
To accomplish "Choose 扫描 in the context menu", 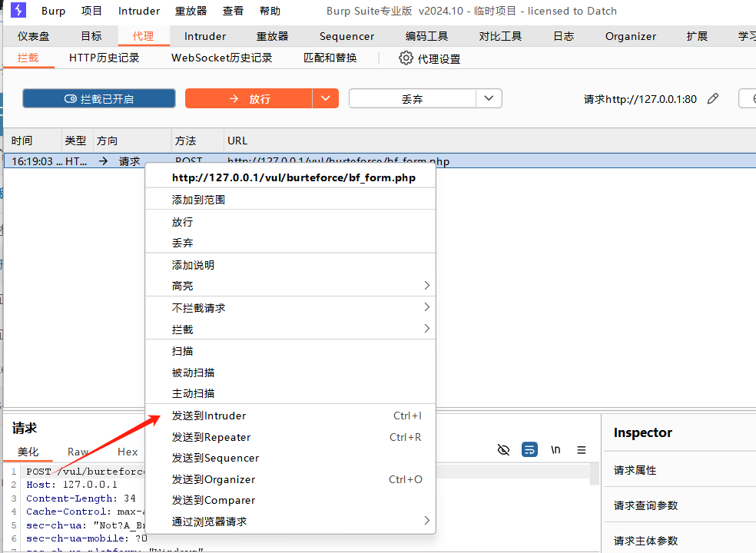I will point(290,351).
